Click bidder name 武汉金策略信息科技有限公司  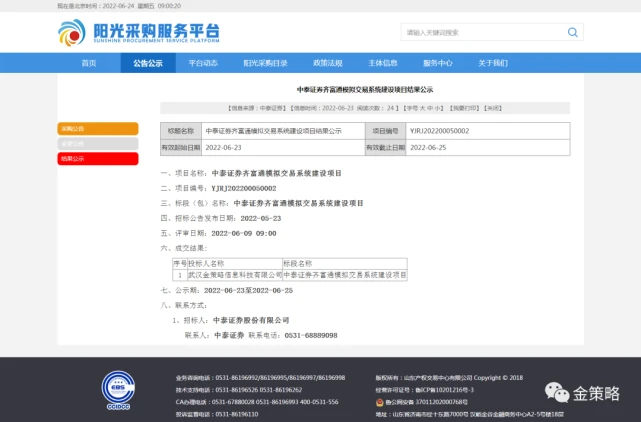click(235, 275)
